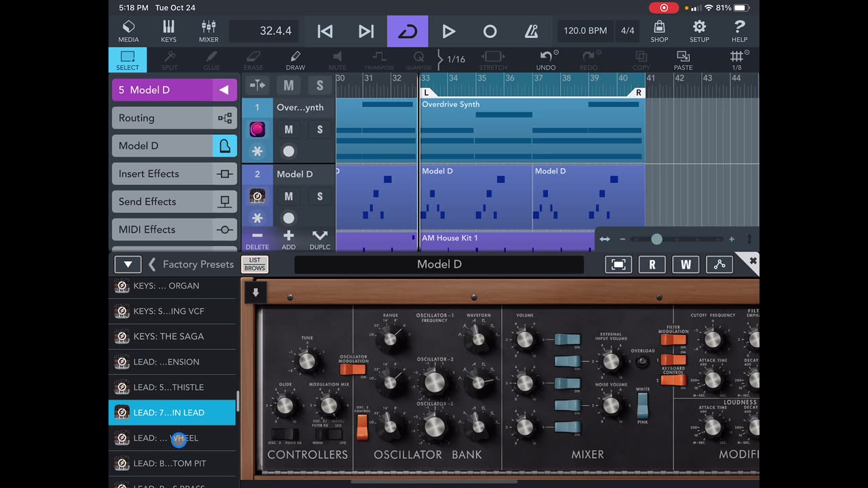Viewport: 868px width, 488px height.
Task: Open the Media browser
Action: click(x=128, y=31)
